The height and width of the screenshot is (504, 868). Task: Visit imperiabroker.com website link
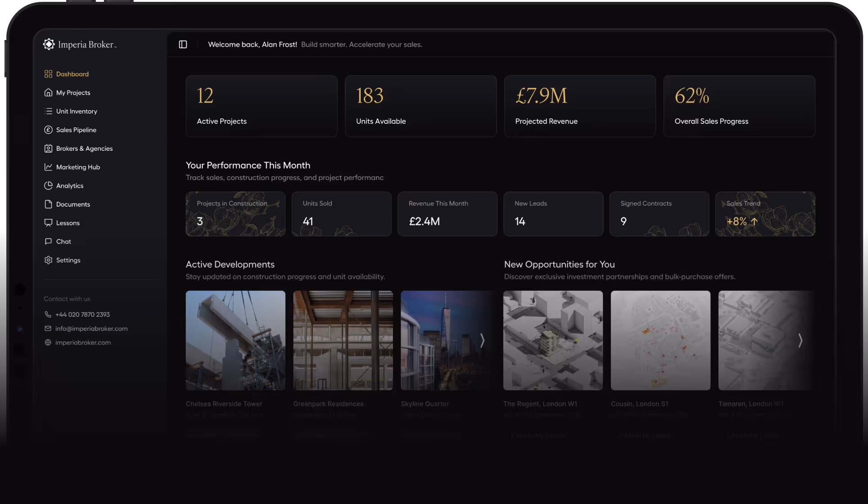83,342
